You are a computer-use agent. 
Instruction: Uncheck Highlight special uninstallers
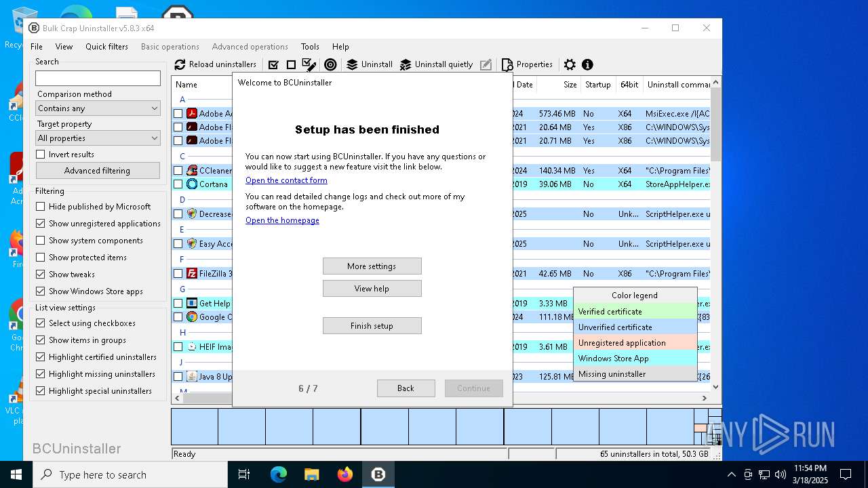(41, 391)
